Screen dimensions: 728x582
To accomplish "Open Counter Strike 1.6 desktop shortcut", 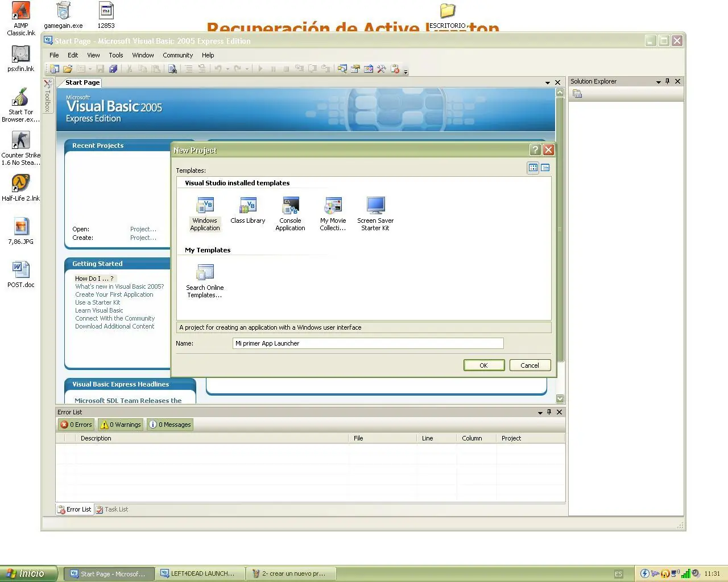I will coord(21,148).
